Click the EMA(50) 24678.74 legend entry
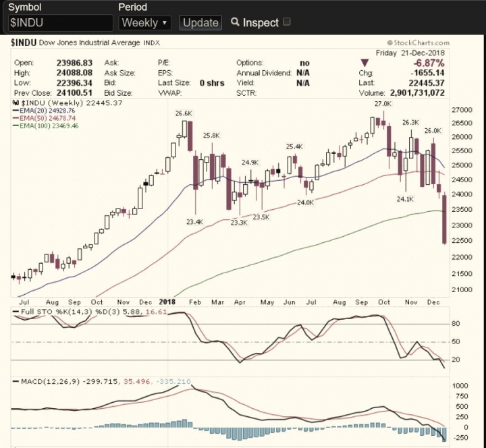The height and width of the screenshot is (448, 486). (x=44, y=118)
